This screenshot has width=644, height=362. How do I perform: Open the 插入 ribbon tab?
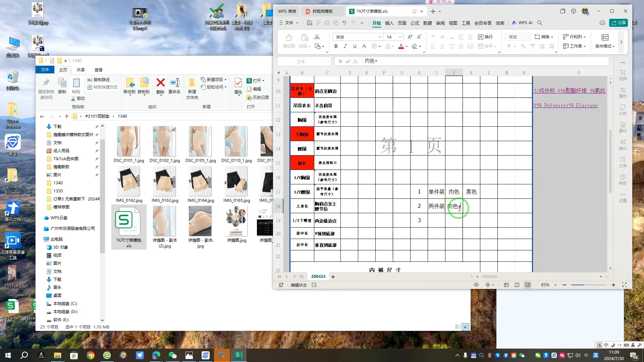389,23
